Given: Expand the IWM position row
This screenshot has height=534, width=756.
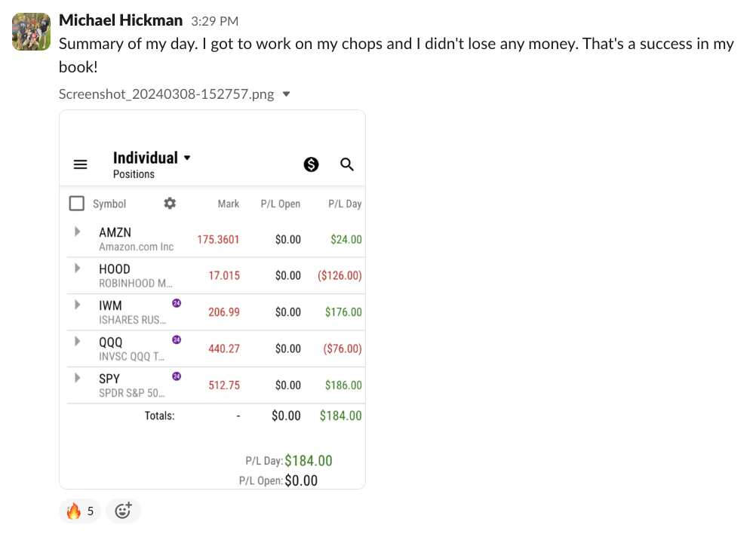Looking at the screenshot, I should point(77,304).
